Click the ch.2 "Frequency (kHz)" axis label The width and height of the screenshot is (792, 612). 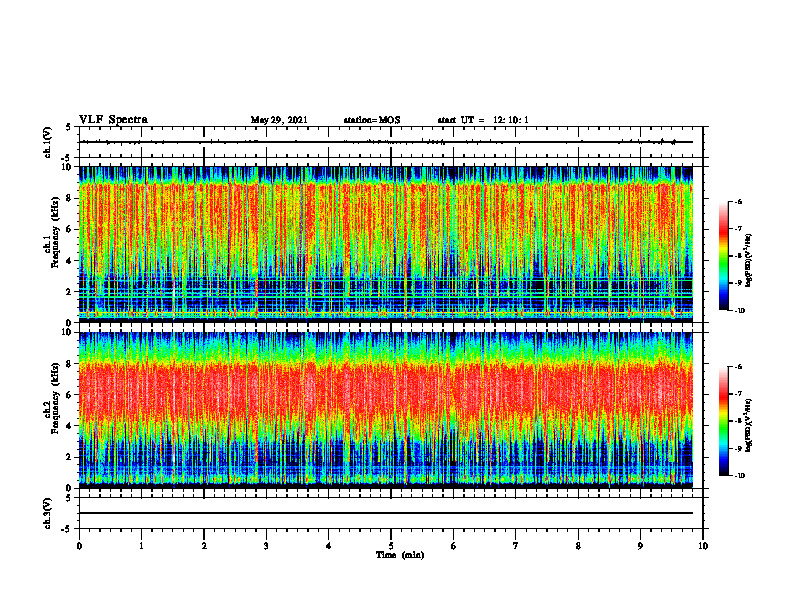(x=56, y=398)
